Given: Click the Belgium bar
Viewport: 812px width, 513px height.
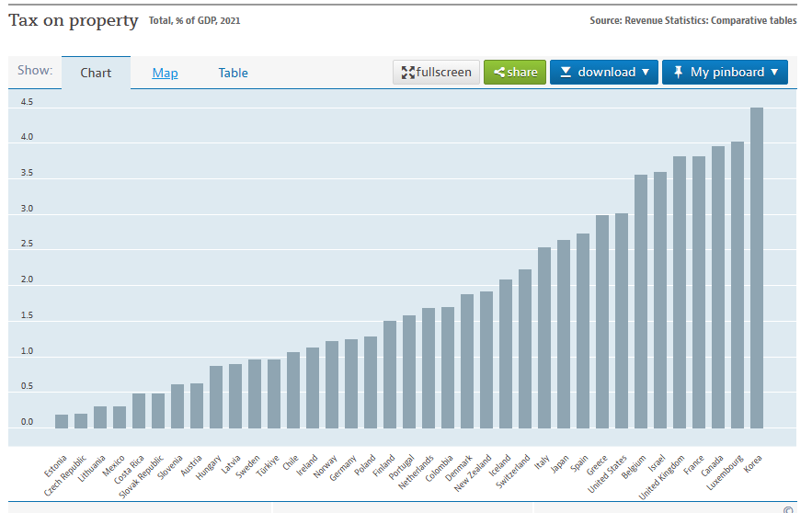Looking at the screenshot, I should click(641, 302).
